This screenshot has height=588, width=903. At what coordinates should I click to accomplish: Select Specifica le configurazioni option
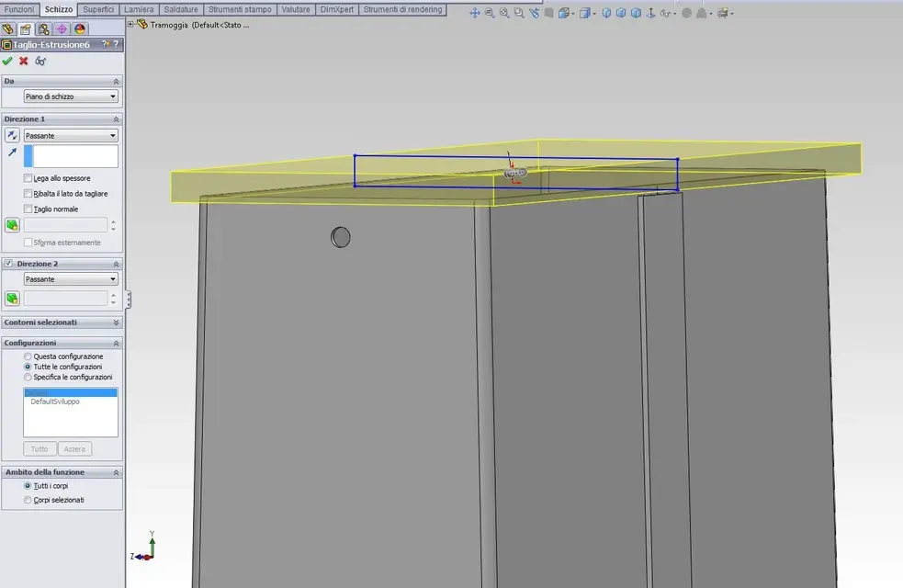(x=28, y=378)
